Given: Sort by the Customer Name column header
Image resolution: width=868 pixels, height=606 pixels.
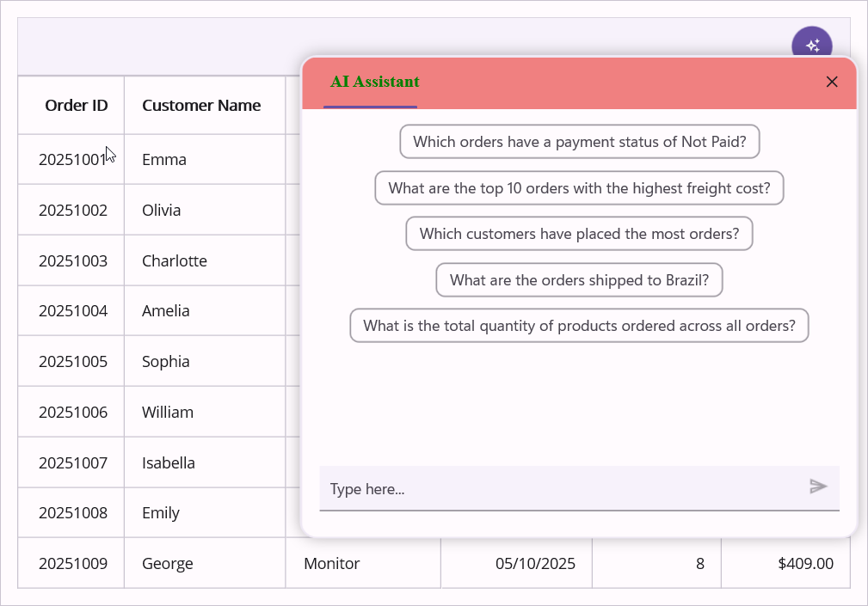Looking at the screenshot, I should pos(201,104).
